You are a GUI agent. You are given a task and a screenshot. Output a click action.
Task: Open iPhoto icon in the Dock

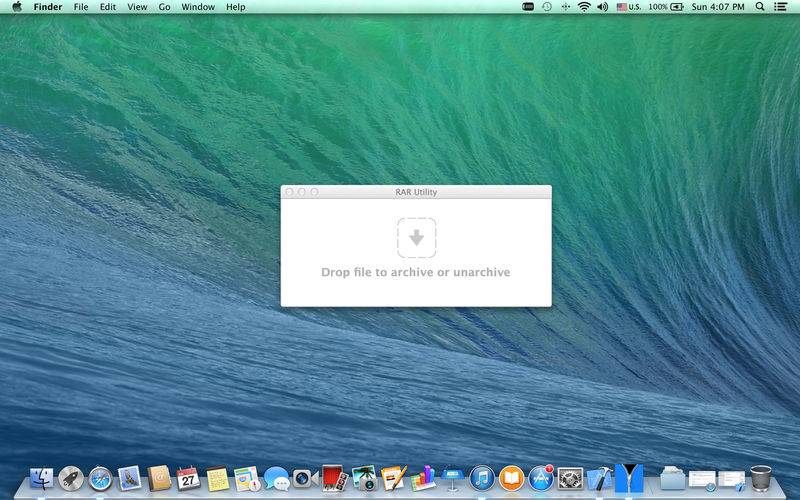click(364, 478)
